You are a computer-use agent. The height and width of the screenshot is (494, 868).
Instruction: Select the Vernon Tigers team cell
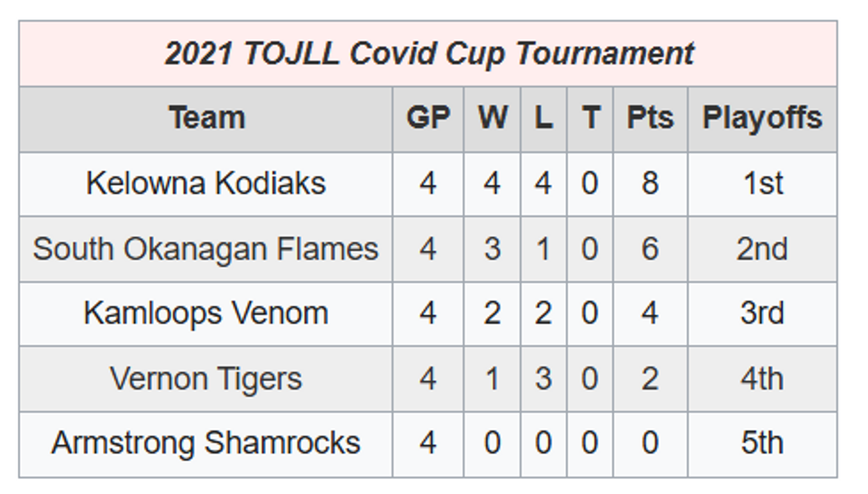tap(206, 379)
